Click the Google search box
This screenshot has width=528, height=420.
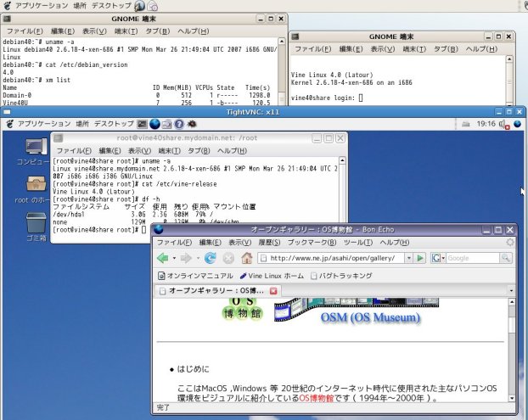click(473, 258)
